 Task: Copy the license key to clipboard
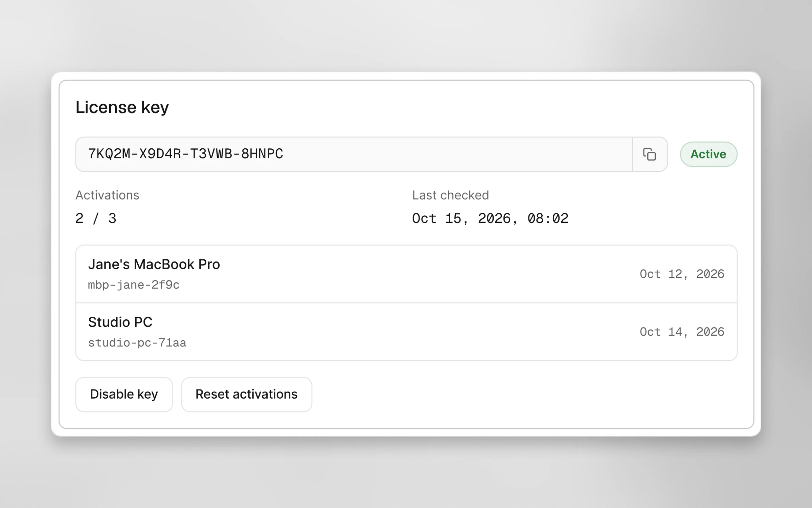coord(650,154)
